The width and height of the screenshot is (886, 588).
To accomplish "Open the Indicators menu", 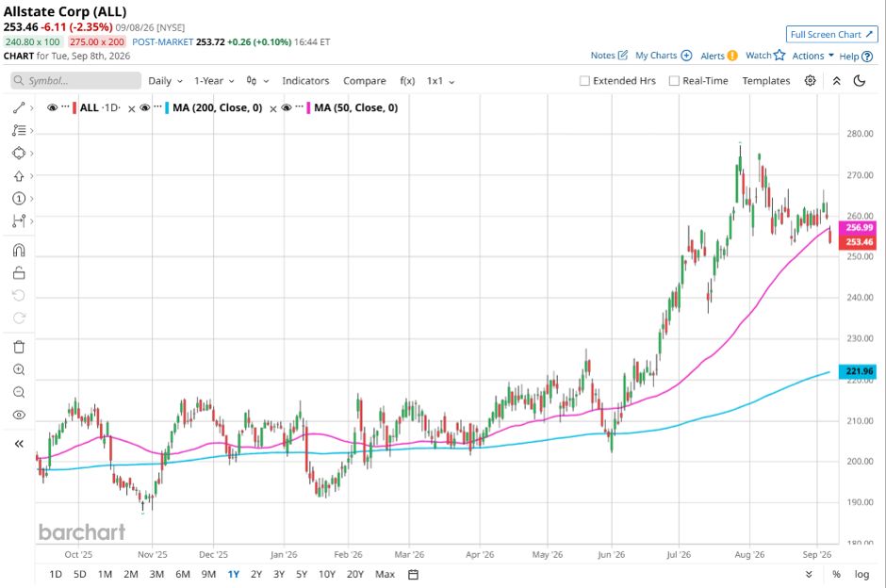I will pos(305,81).
